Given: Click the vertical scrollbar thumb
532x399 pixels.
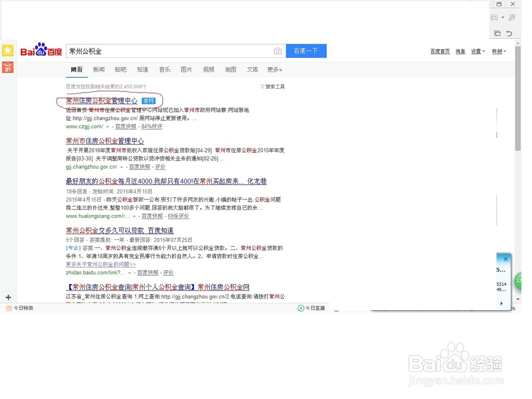Looking at the screenshot, I should click(x=518, y=98).
